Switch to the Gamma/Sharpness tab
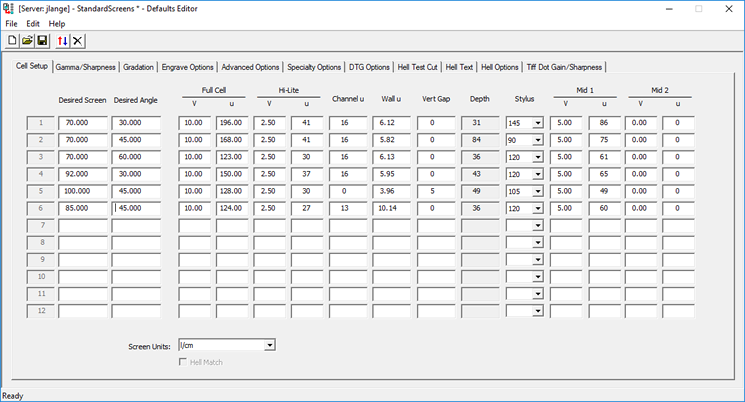The image size is (745, 402). click(x=85, y=67)
